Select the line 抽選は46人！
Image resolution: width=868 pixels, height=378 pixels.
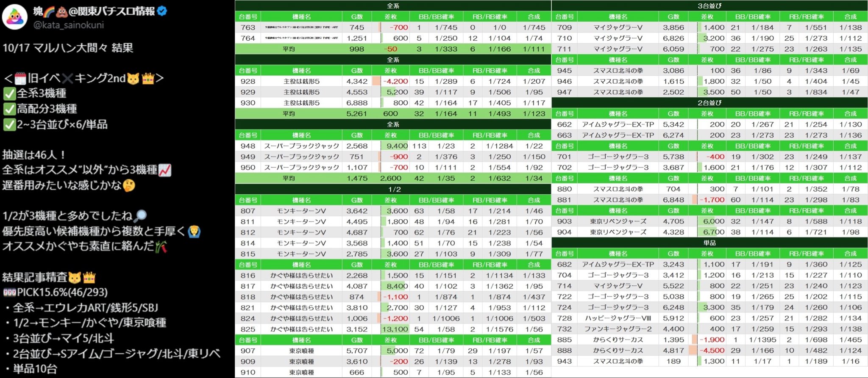(x=34, y=155)
